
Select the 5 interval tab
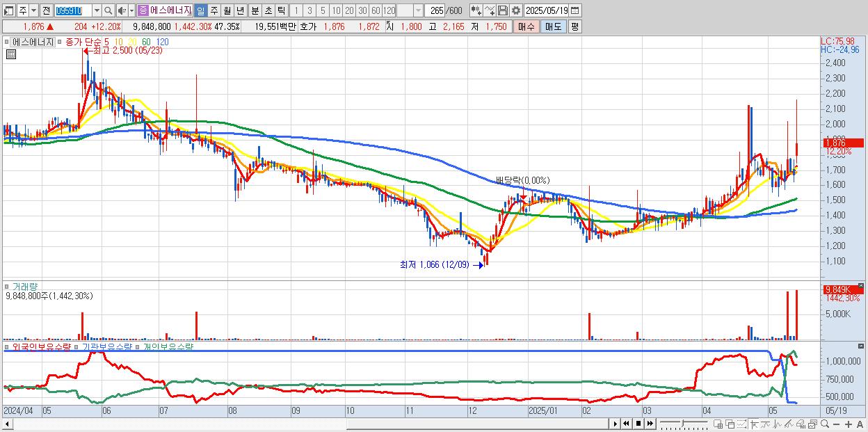[x=323, y=11]
